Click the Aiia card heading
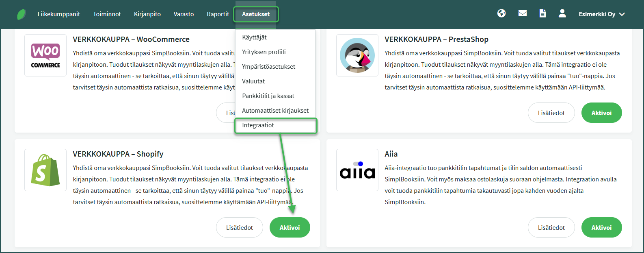 (391, 154)
